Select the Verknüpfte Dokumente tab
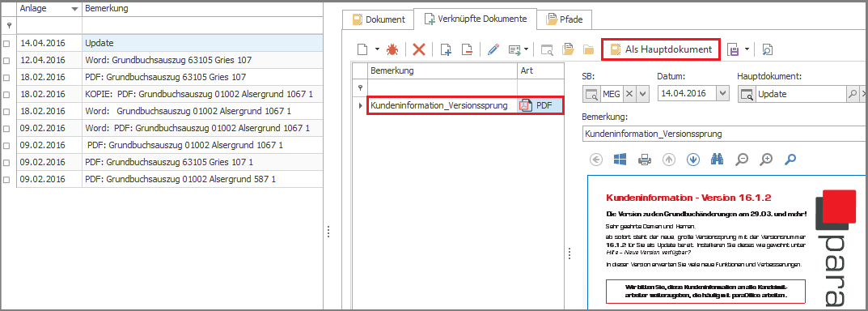The image size is (868, 311). pos(475,19)
